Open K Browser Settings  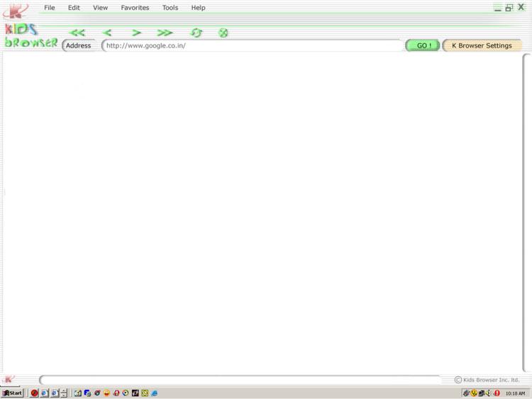pyautogui.click(x=482, y=45)
